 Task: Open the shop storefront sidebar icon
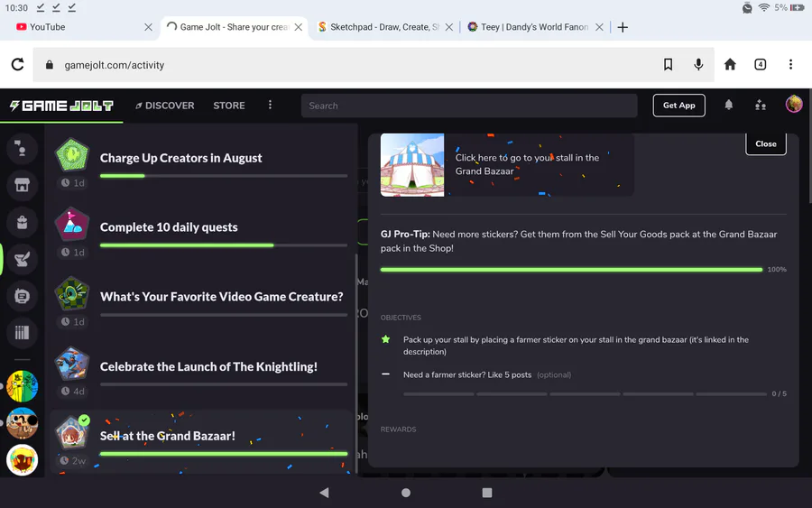tap(22, 185)
